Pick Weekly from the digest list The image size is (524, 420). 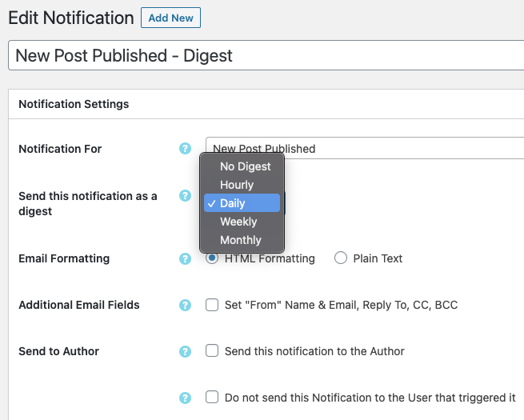point(242,222)
